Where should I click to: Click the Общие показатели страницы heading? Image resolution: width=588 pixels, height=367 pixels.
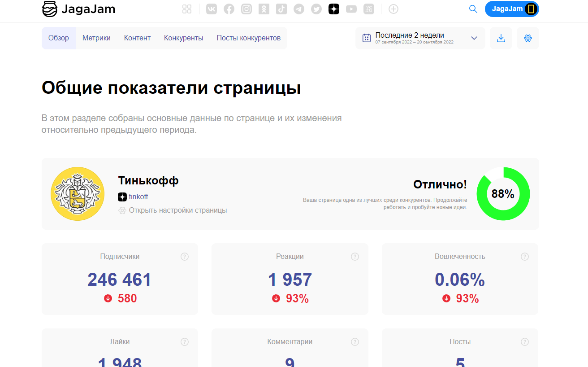click(x=171, y=88)
